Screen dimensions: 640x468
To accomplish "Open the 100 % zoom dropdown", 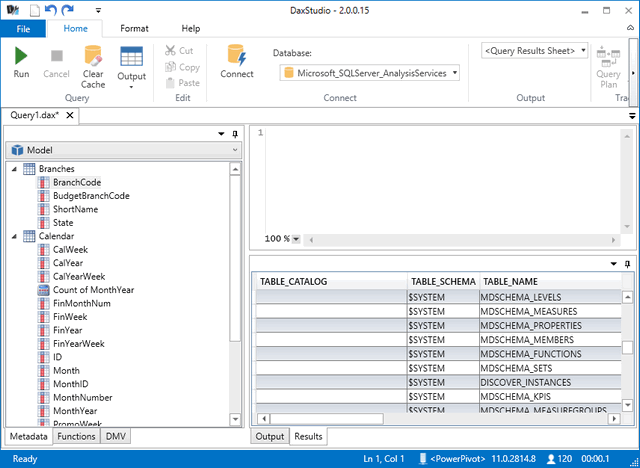I will coord(296,239).
